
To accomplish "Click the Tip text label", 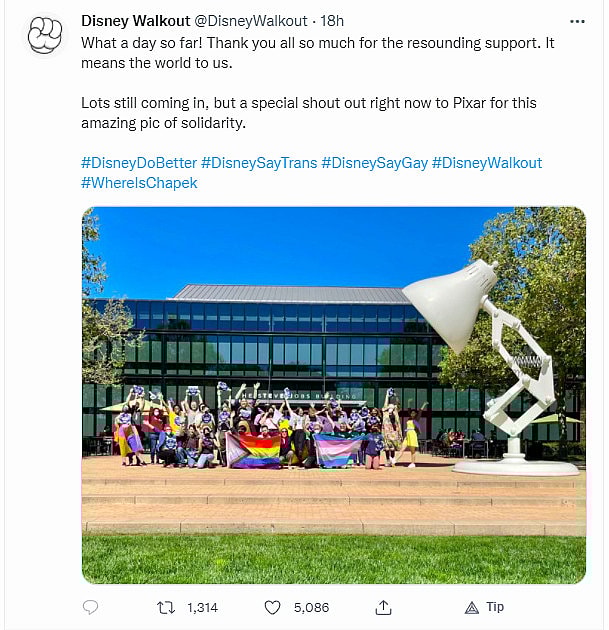I will tap(495, 607).
